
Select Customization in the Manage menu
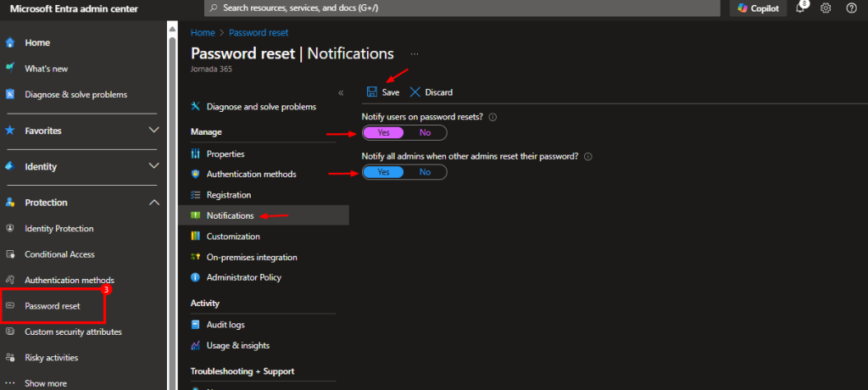(x=232, y=237)
